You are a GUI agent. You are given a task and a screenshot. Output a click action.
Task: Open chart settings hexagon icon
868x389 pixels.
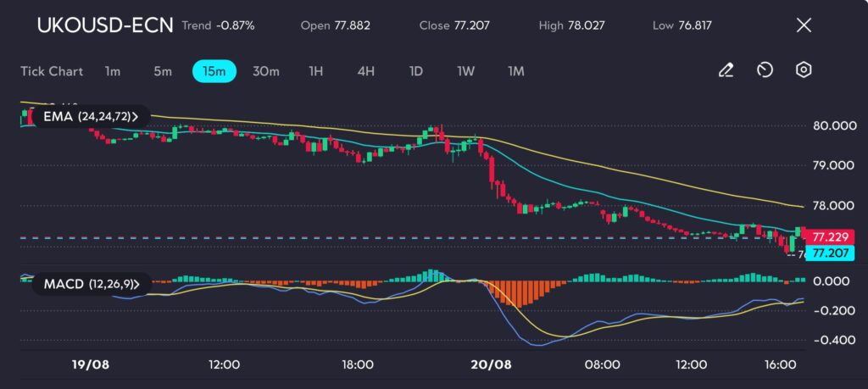(x=804, y=70)
